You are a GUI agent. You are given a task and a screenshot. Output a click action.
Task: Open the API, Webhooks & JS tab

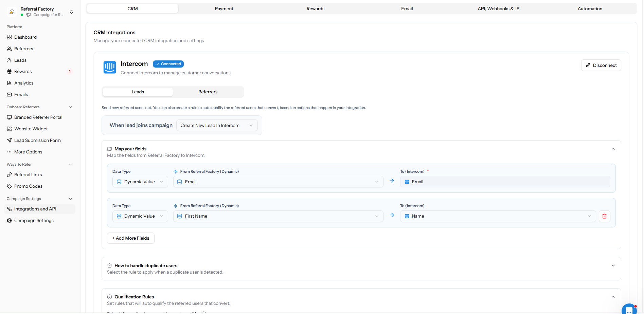(x=499, y=9)
